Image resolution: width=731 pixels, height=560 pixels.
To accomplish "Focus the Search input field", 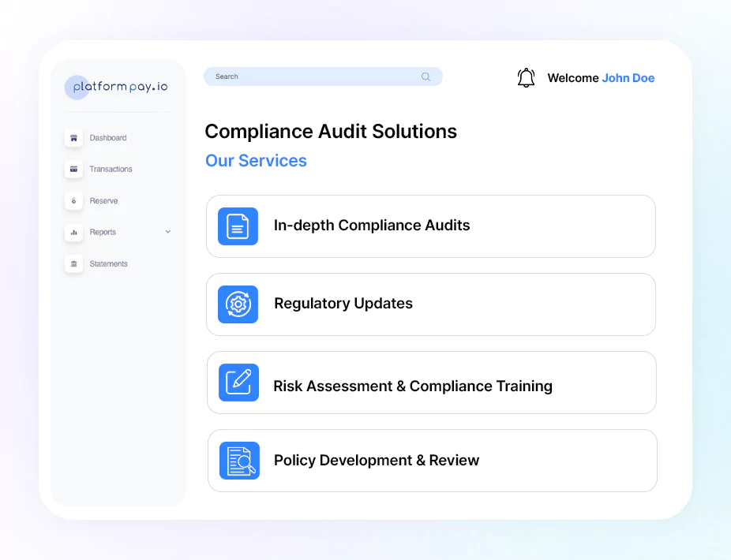I will coord(323,77).
